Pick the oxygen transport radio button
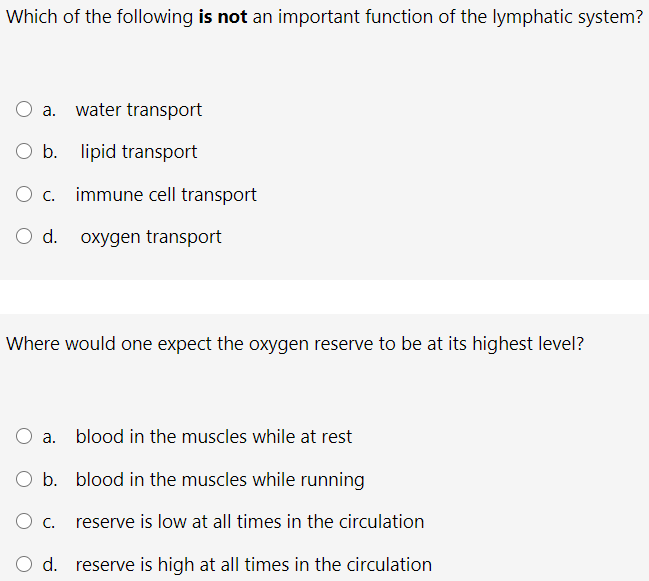The width and height of the screenshot is (649, 581). point(24,236)
